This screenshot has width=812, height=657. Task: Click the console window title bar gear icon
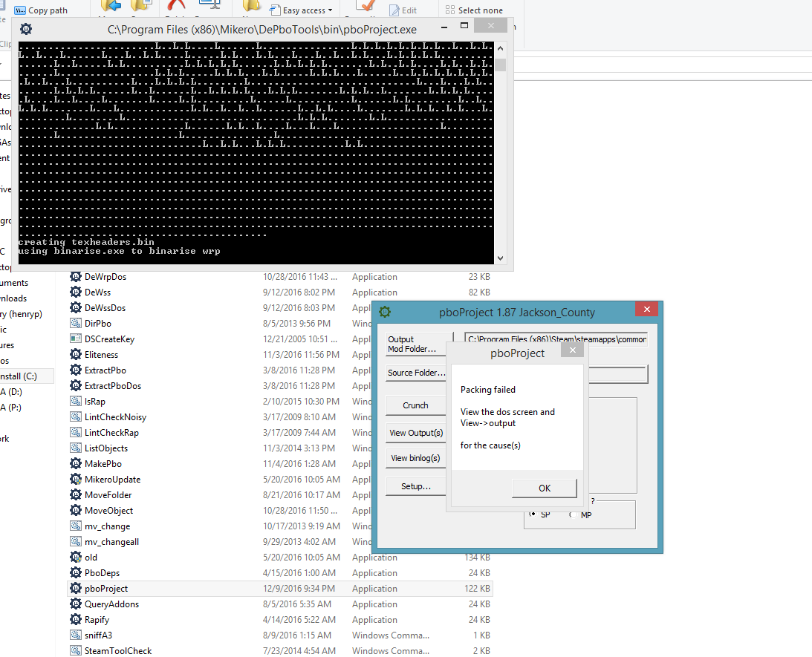pyautogui.click(x=26, y=29)
